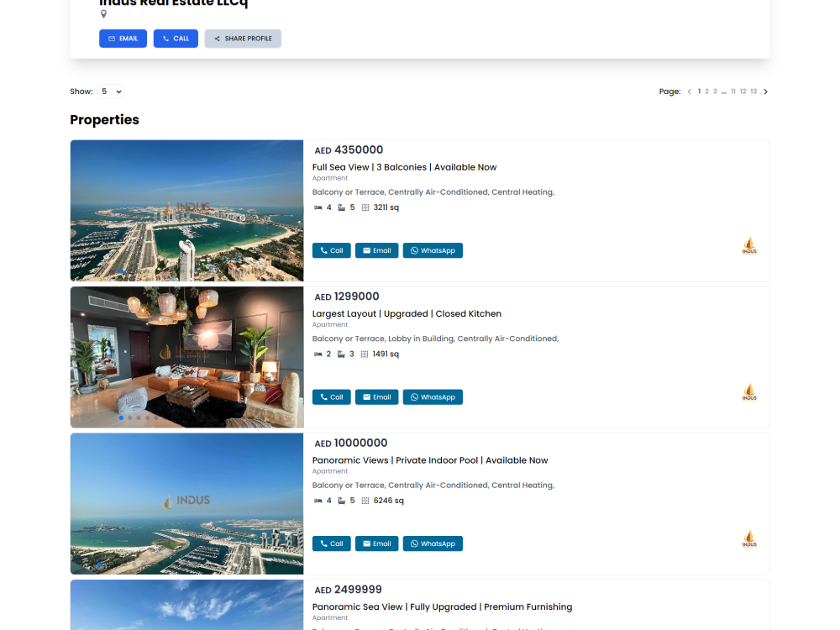This screenshot has width=840, height=630.
Task: Click the phone icon inside the CALL button
Action: (x=165, y=38)
